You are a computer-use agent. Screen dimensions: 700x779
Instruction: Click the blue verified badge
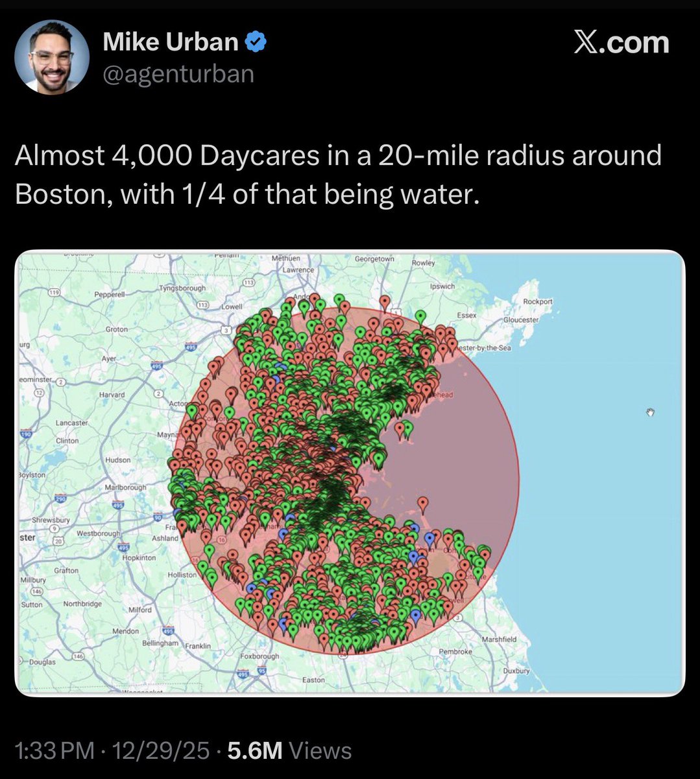(256, 43)
